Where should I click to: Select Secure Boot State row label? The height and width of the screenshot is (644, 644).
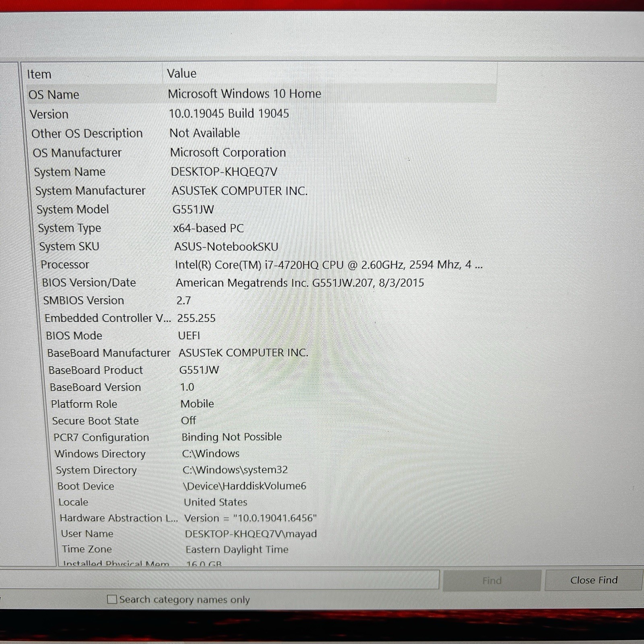[95, 421]
